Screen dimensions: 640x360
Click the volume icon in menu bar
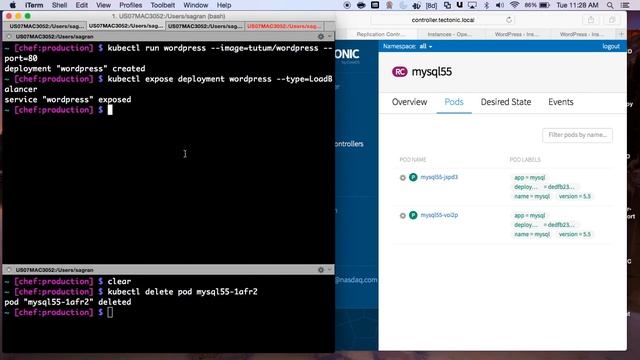tap(500, 5)
